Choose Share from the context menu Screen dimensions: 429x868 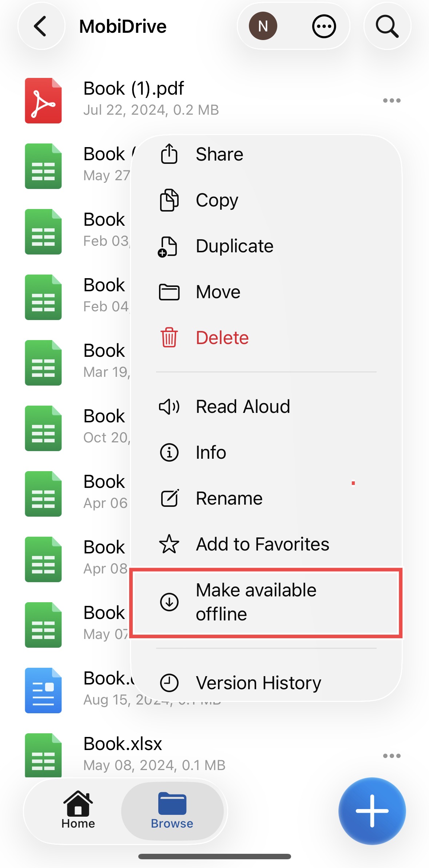click(266, 154)
